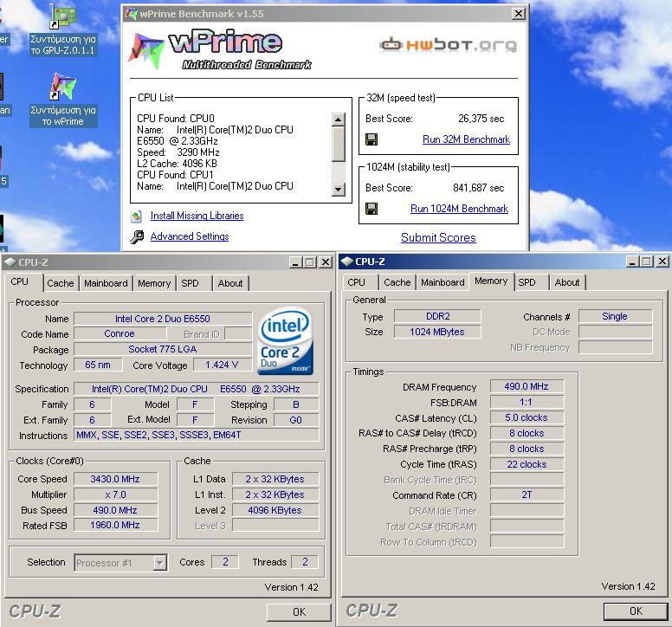This screenshot has width=672, height=627.
Task: Click the right CPU-Z title bar icon
Action: (346, 262)
